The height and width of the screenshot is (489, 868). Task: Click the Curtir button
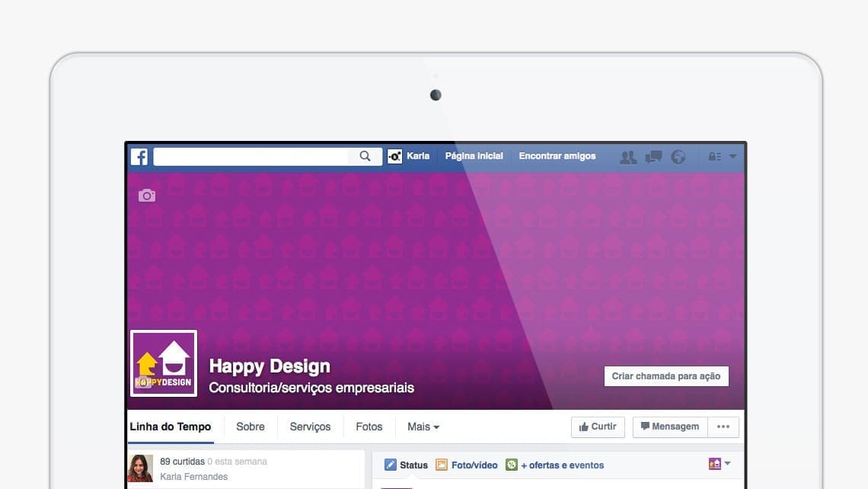click(x=598, y=427)
